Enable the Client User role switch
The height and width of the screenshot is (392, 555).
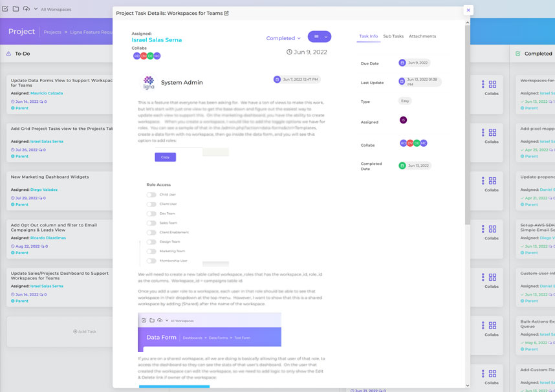pos(151,204)
